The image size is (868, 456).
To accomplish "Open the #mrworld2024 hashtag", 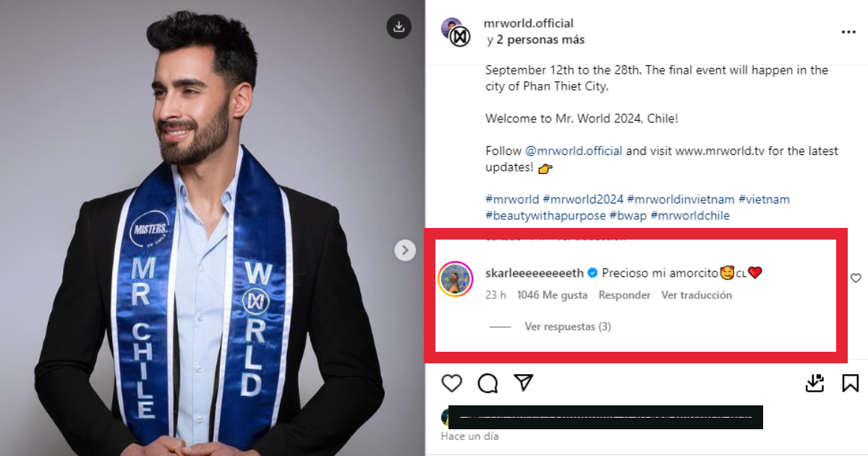I will [x=583, y=199].
